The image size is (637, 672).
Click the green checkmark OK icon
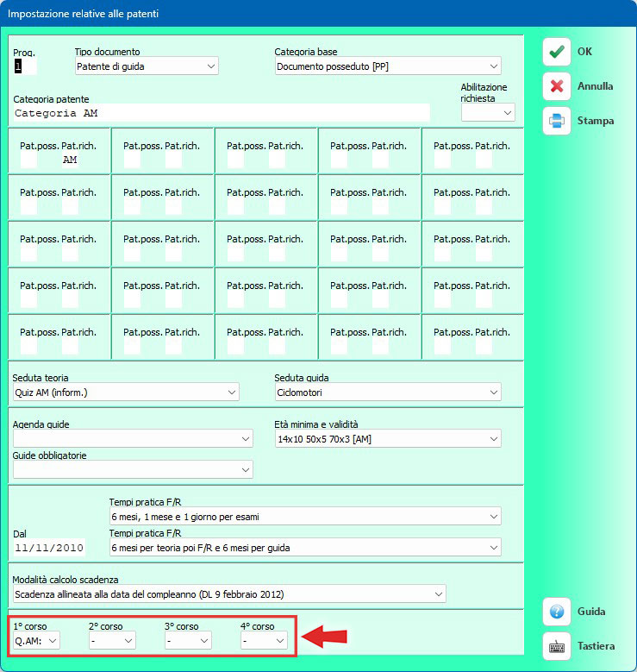coord(557,52)
